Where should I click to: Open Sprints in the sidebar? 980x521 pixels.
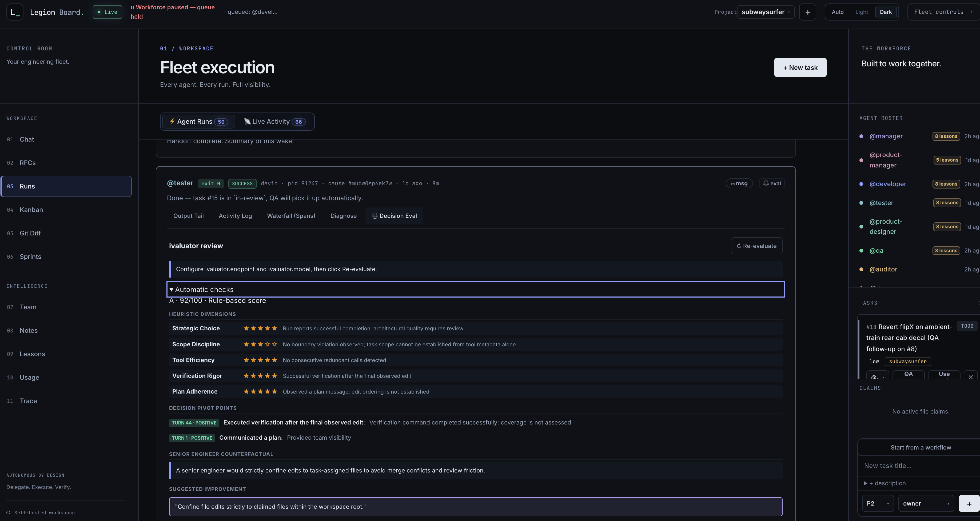pos(66,257)
